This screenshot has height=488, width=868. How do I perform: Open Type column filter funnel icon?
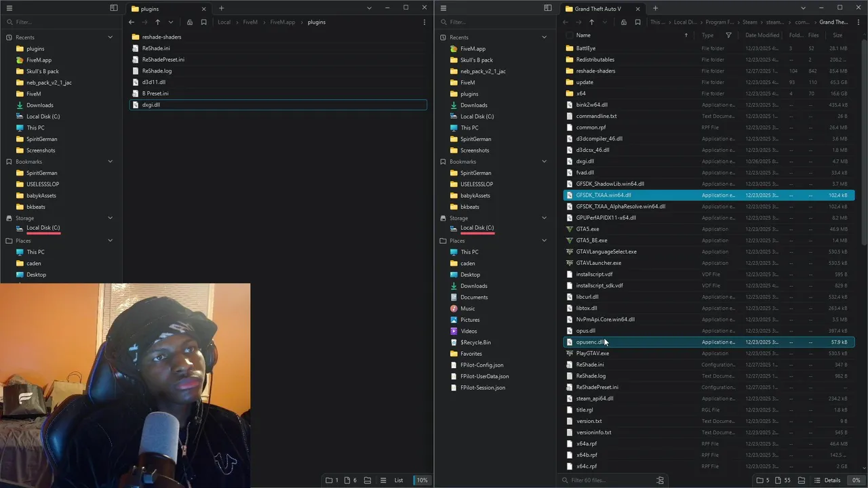[728, 35]
